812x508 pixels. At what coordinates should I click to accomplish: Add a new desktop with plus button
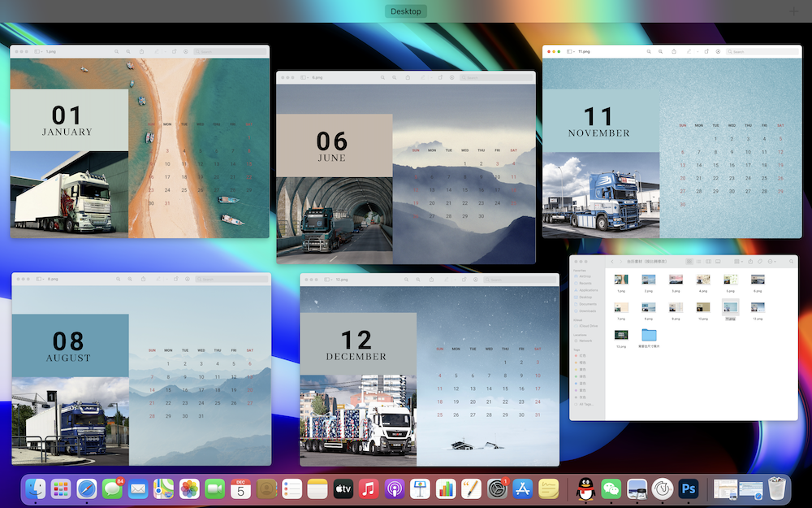click(x=793, y=11)
